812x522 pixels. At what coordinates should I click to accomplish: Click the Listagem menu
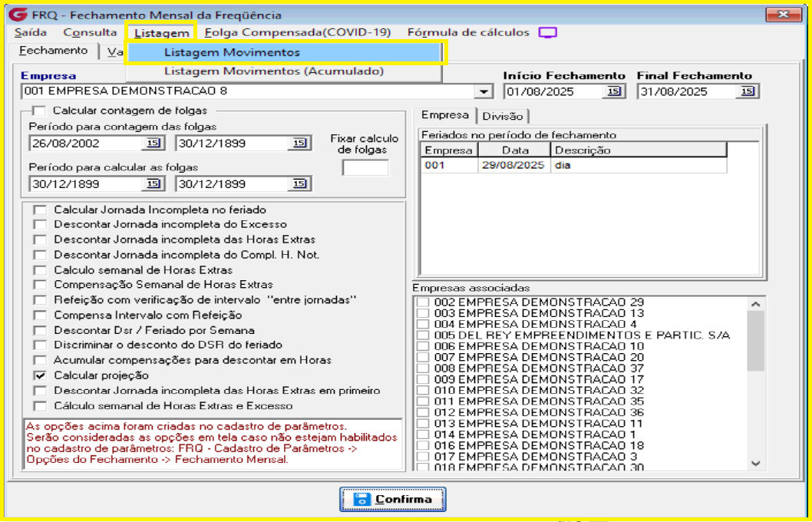[x=162, y=32]
